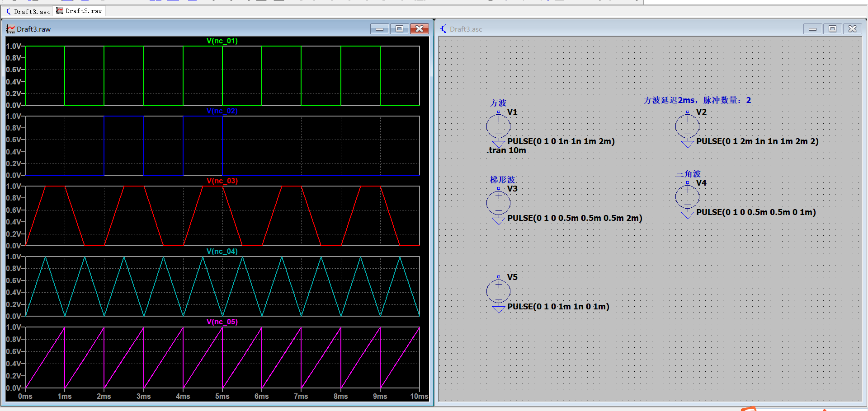Click the Draft3.raw window title icon
Image resolution: width=868 pixels, height=411 pixels.
[10, 29]
